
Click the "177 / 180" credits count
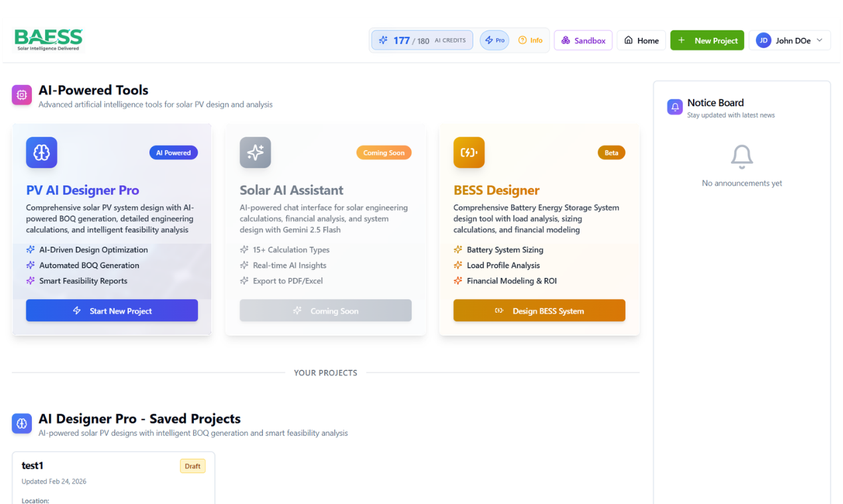[411, 40]
